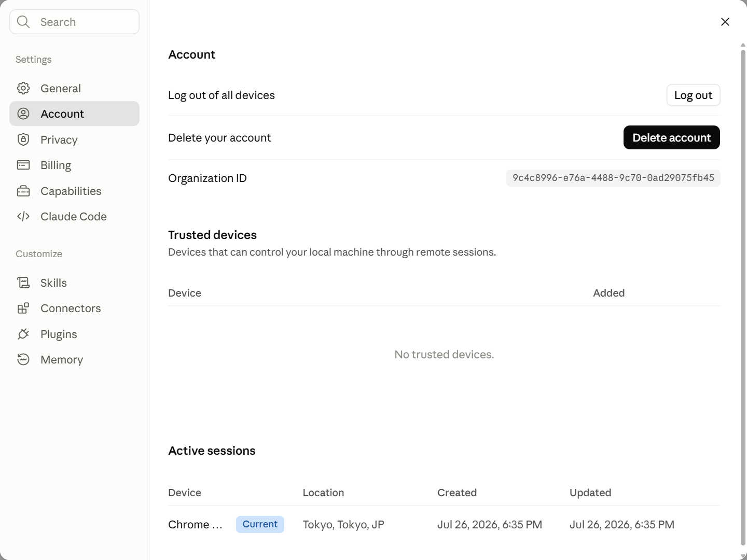Open the Skills customize page
Viewport: 747px width, 560px height.
(x=74, y=283)
